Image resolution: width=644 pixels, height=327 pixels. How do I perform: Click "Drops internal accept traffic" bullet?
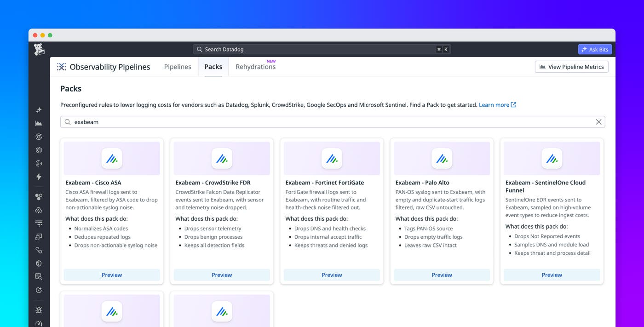(x=328, y=237)
